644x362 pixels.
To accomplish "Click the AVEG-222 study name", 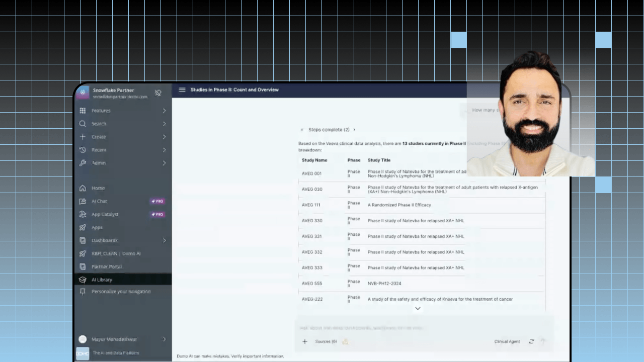I will (x=312, y=299).
